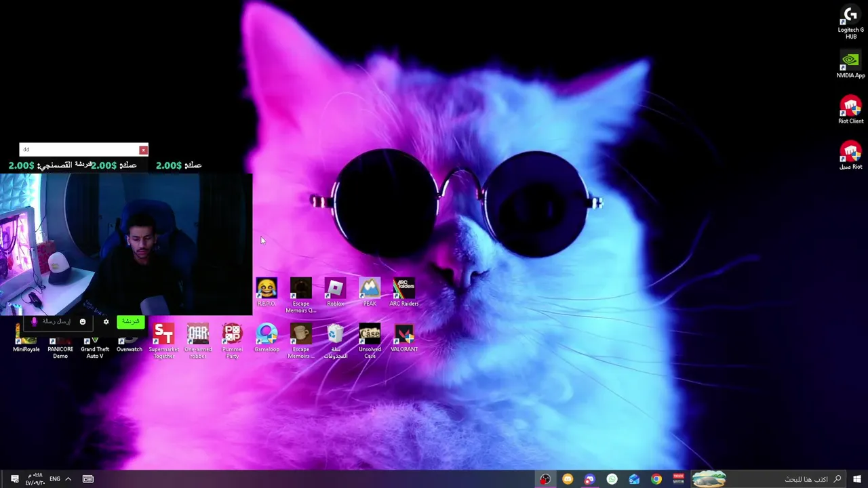Select the Unsolved Case shortcut
Screen dimensions: 868x488
[x=370, y=341]
